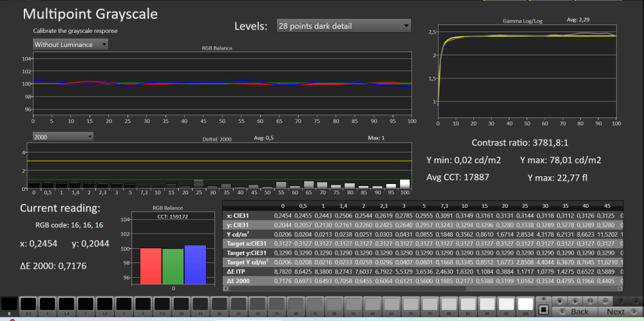Select the 65 grayscale patch
Viewport: 644px width, 321px height.
392,307
